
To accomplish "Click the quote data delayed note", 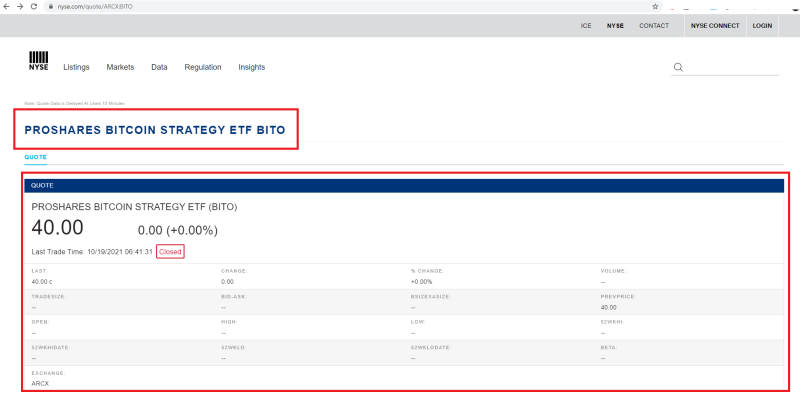I will (74, 103).
